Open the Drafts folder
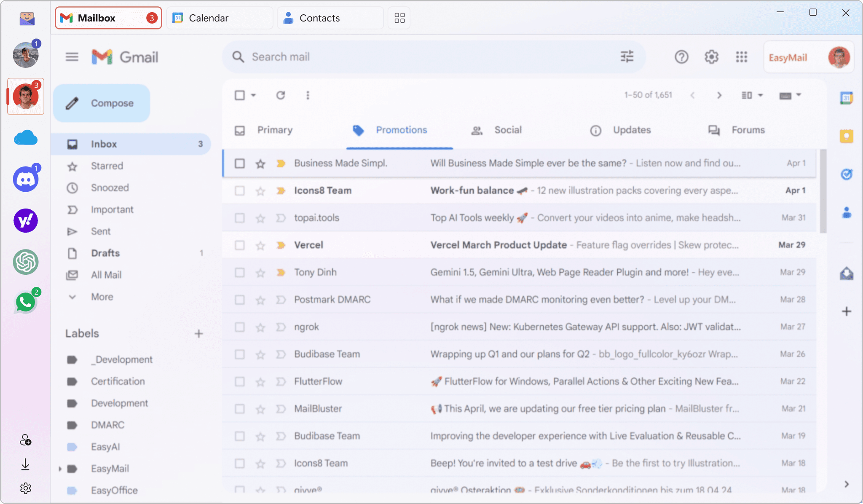The width and height of the screenshot is (863, 504). point(131,253)
